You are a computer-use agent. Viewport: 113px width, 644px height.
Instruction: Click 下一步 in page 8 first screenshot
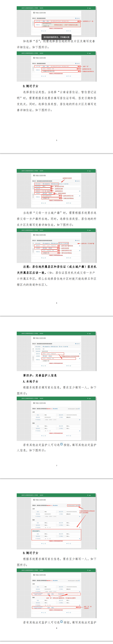click(x=69, y=543)
